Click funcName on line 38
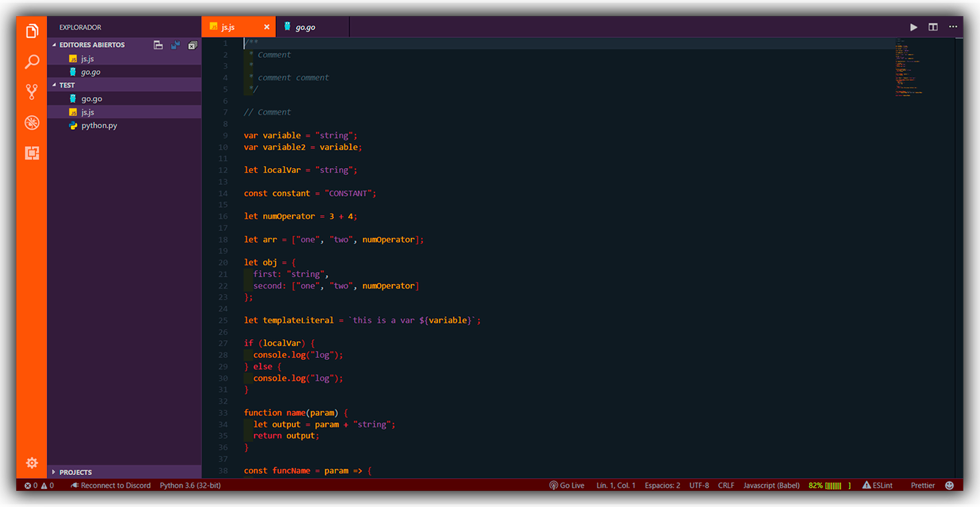Image resolution: width=980 pixels, height=507 pixels. point(291,471)
